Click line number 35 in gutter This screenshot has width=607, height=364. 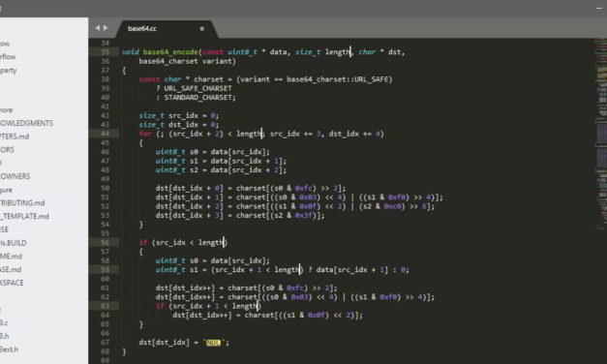pos(106,52)
